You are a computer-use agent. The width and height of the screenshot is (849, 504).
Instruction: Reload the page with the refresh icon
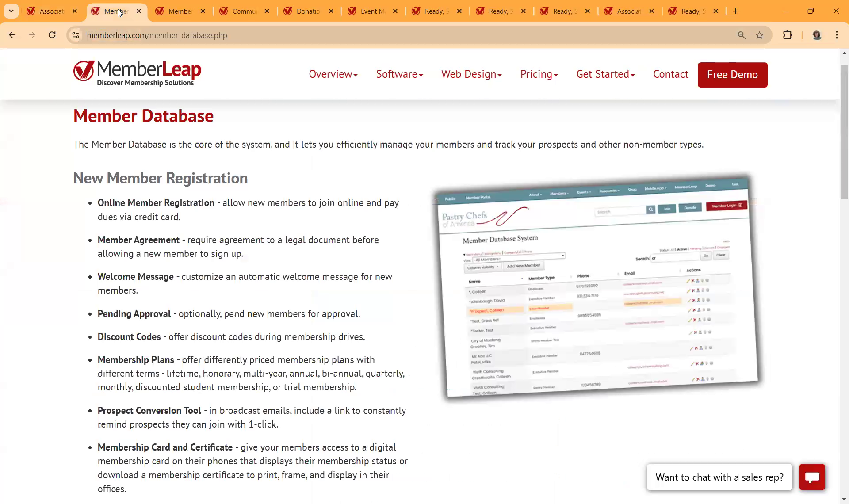pos(52,35)
